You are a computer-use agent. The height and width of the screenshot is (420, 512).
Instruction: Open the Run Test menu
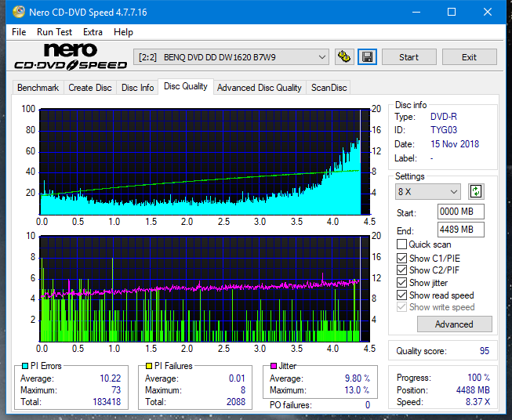54,32
